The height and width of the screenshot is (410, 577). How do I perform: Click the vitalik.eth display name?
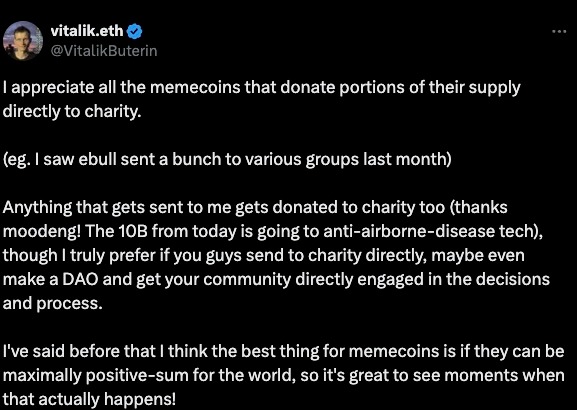point(87,31)
